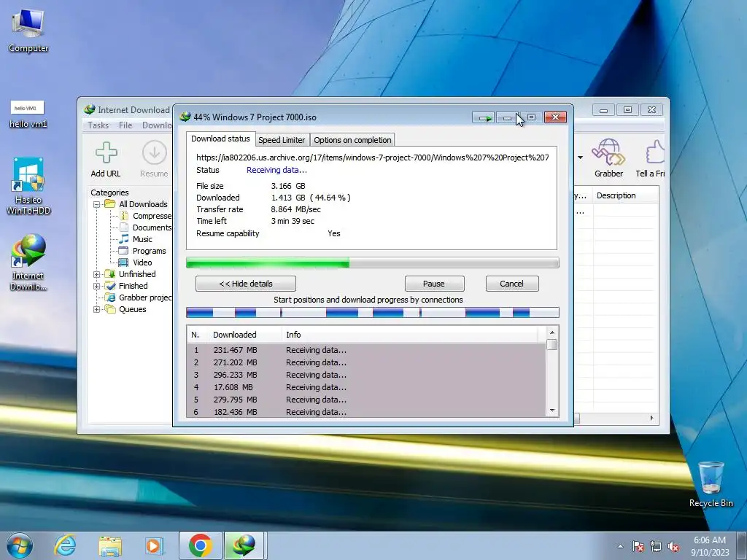Screen dimensions: 747x560
Task: Select connection row 6 with 182.436 MB
Action: [366, 411]
